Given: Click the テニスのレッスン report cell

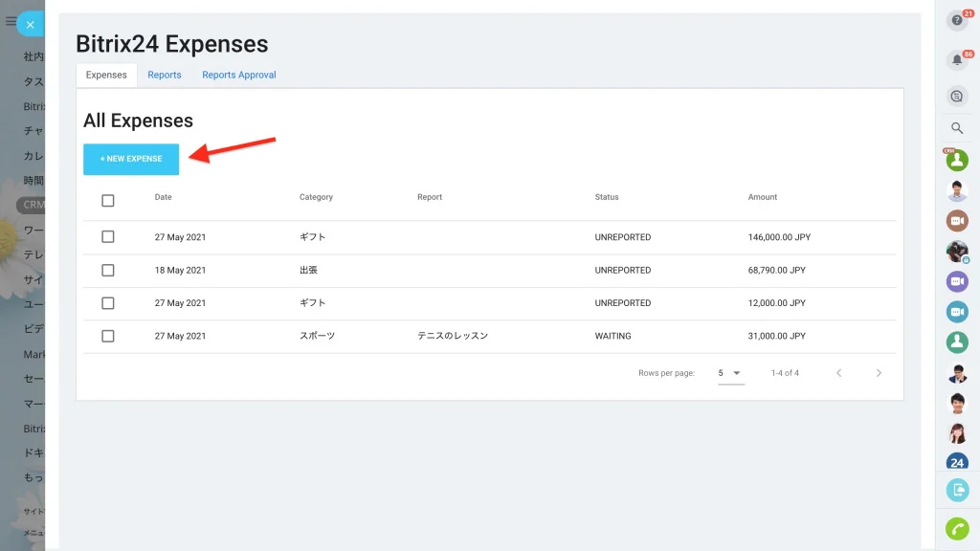Looking at the screenshot, I should [453, 336].
